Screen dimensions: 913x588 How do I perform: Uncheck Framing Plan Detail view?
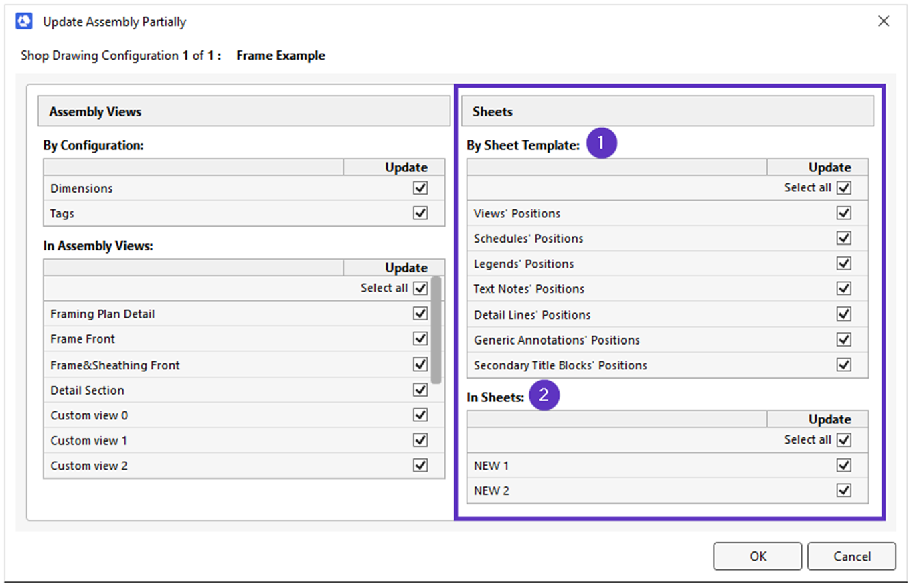[420, 314]
